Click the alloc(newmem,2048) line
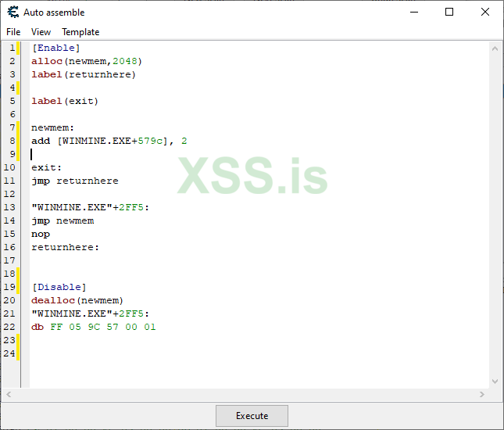 (87, 61)
